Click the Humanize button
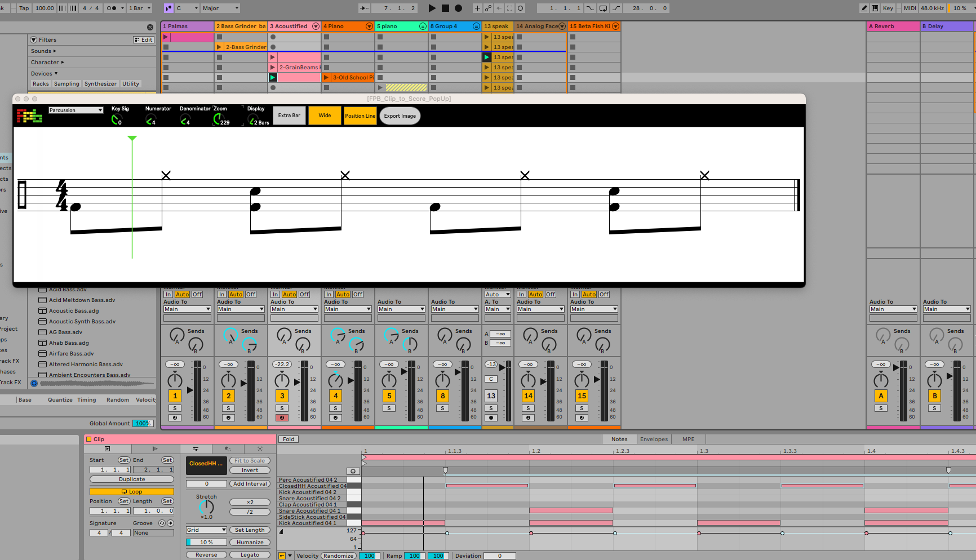Screen dimensions: 976x560 tap(250, 542)
